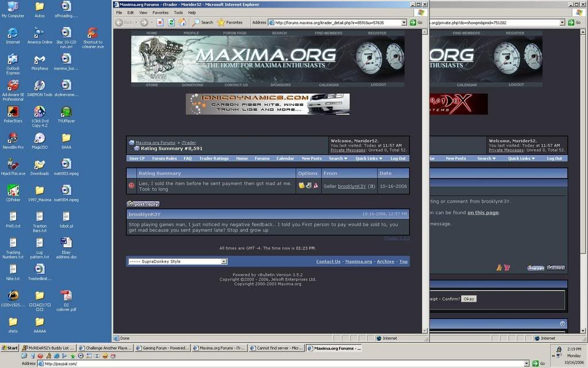Viewport: 588px width, 368px height.
Task: Open the 1997_Maxima desktop folder
Action: (40, 193)
